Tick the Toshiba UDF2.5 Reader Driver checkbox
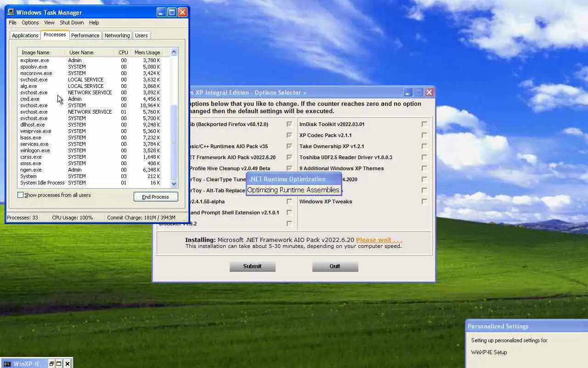Image resolution: width=588 pixels, height=368 pixels. (424, 157)
